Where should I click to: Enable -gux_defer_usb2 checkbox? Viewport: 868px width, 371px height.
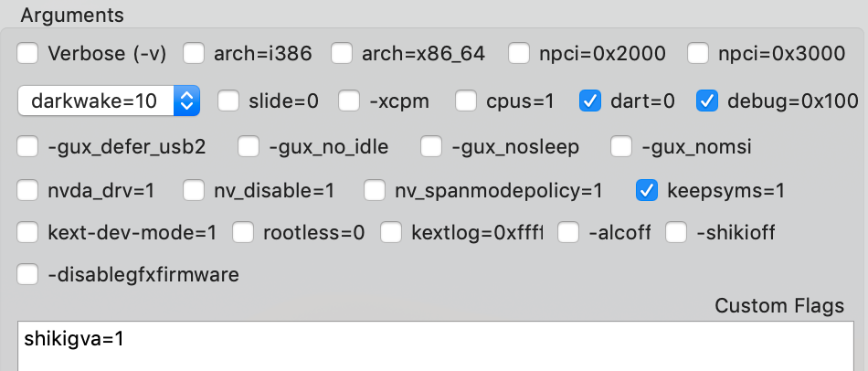click(28, 146)
